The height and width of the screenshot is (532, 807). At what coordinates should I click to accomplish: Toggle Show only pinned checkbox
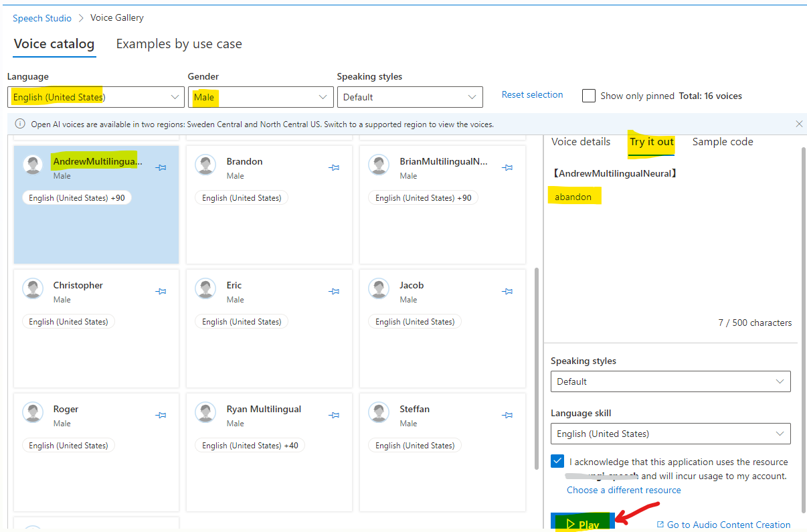[589, 96]
